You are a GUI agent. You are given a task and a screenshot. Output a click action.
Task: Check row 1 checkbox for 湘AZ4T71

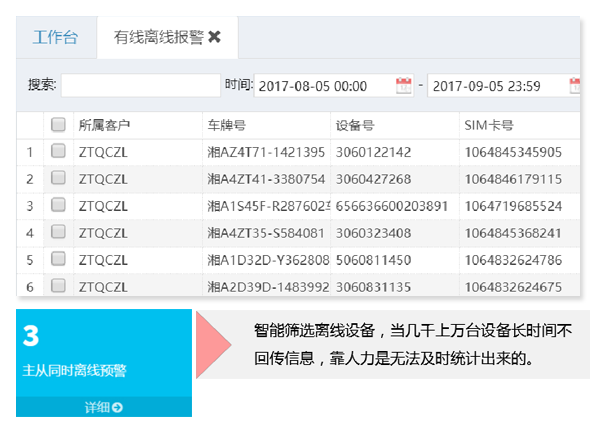point(58,151)
